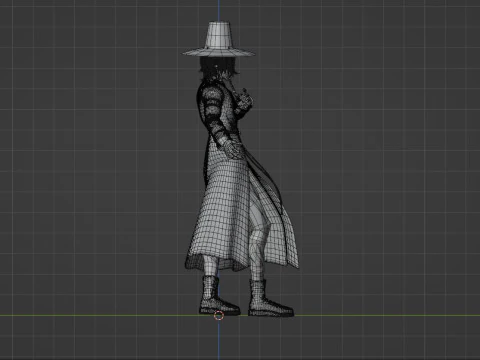This screenshot has width=480, height=360.
Task: Select the boot farthest from the 3D cursor
Action: click(270, 299)
